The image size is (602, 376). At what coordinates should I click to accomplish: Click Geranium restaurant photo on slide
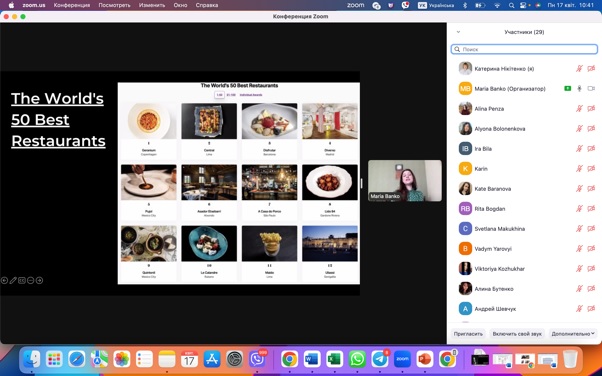[149, 121]
